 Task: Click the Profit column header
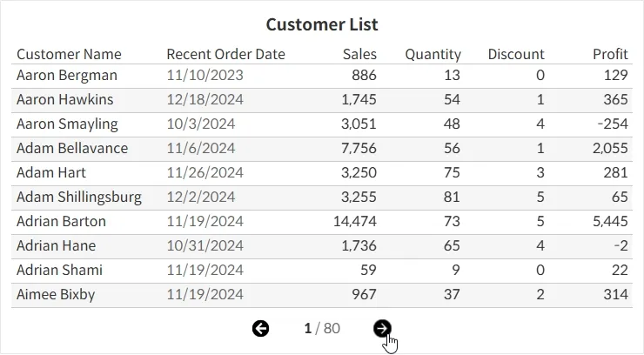610,54
